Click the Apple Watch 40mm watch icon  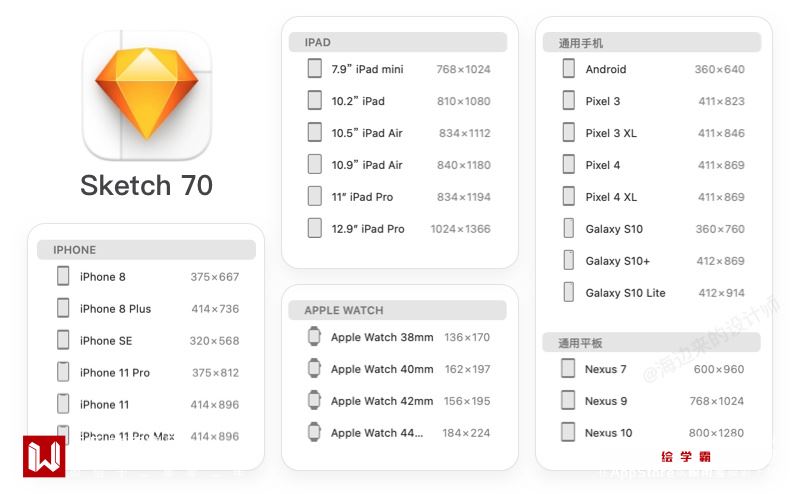point(314,368)
